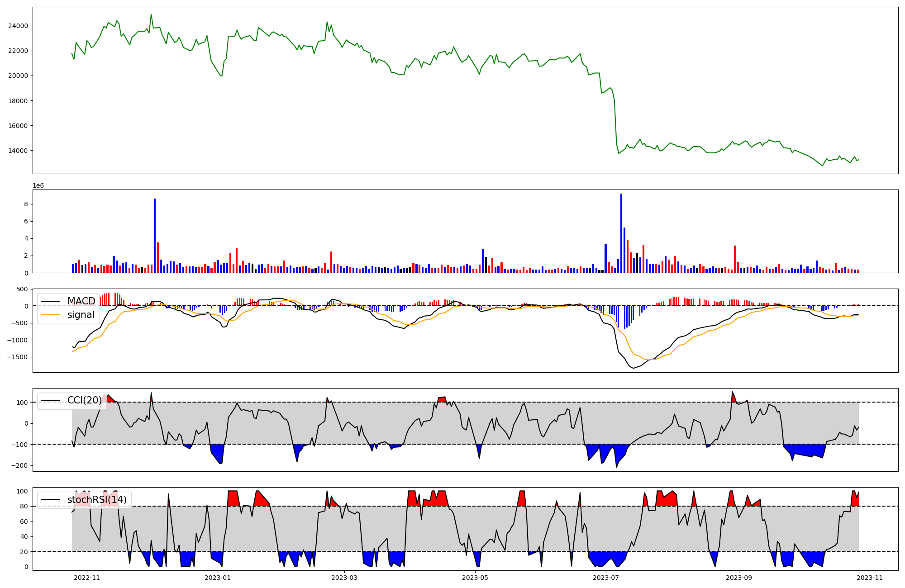The height and width of the screenshot is (588, 905).
Task: Click the 24000 price axis label
Action: [x=18, y=26]
